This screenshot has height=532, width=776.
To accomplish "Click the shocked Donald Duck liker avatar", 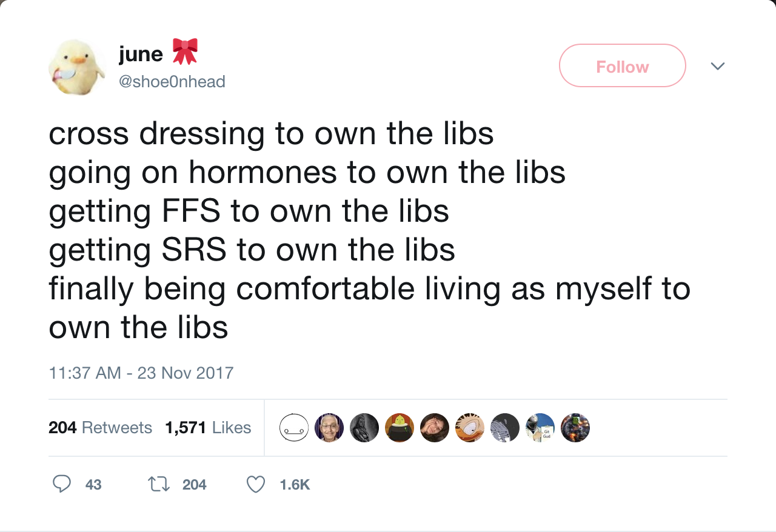I will pyautogui.click(x=470, y=427).
